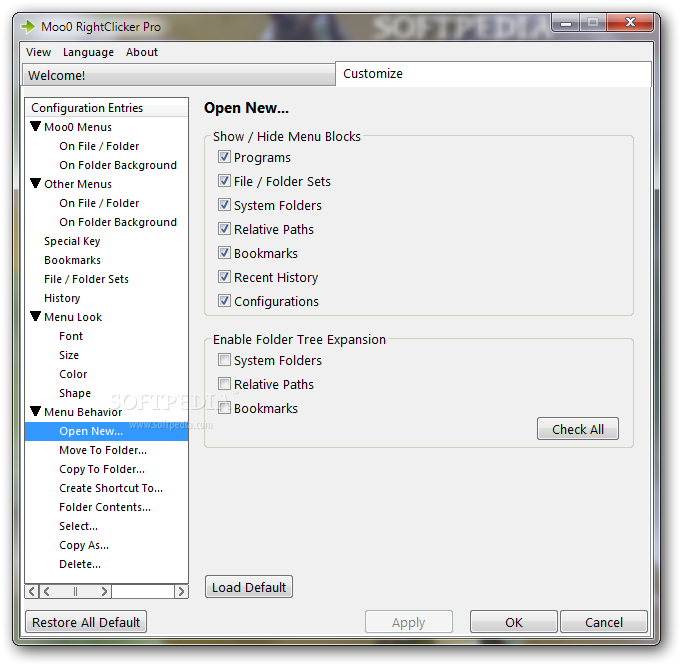Collapse the Other Menus tree node

pos(36,183)
